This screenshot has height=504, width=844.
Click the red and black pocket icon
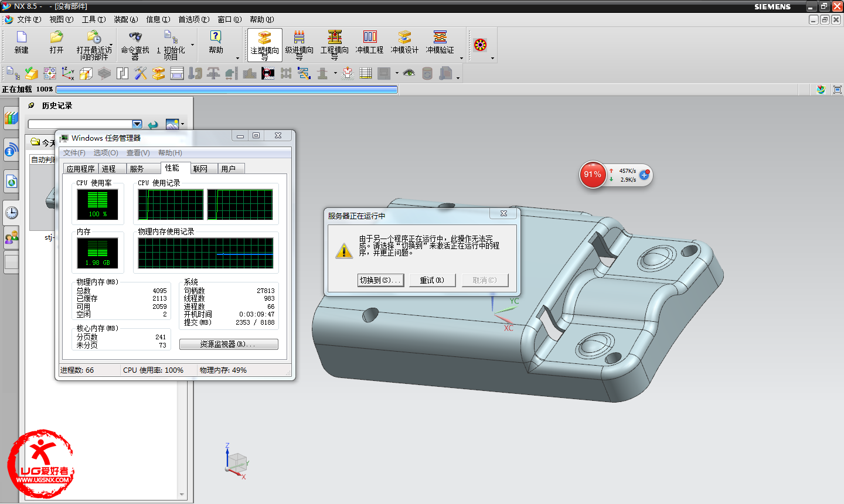point(268,73)
